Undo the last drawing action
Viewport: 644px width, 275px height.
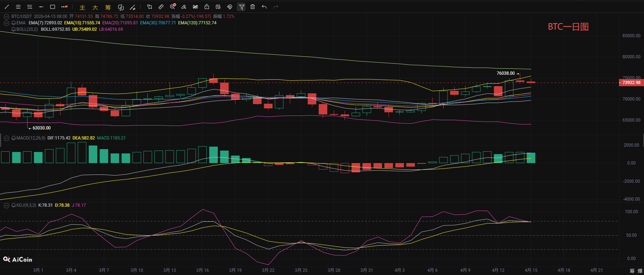[264, 7]
